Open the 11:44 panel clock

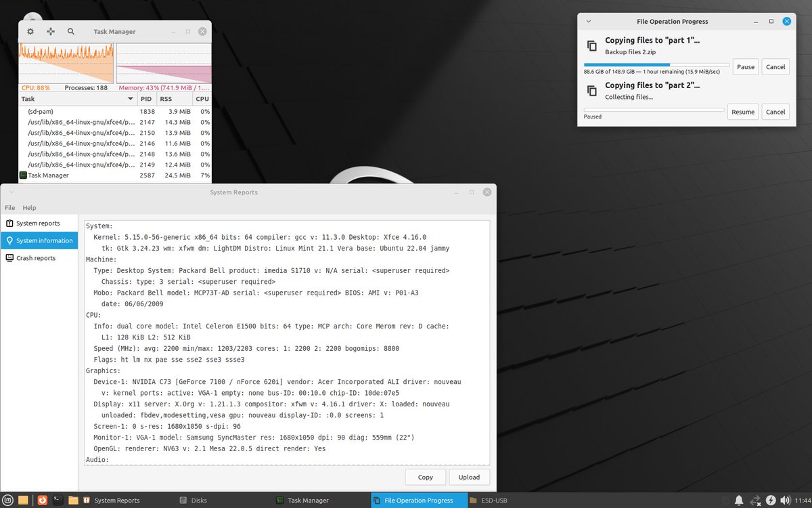tap(803, 500)
